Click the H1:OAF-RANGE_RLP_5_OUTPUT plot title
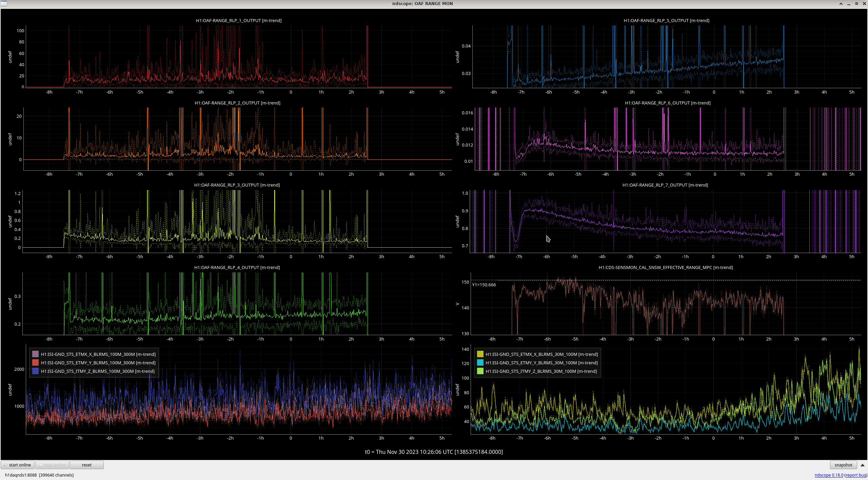868x480 pixels. (x=666, y=20)
